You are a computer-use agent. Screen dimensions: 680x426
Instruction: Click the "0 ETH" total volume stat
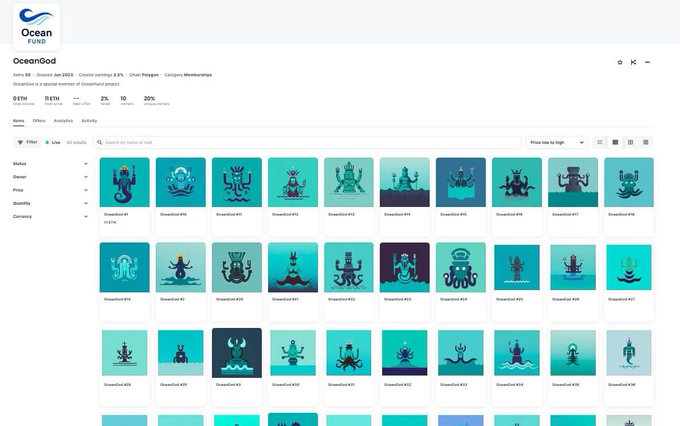[20, 98]
